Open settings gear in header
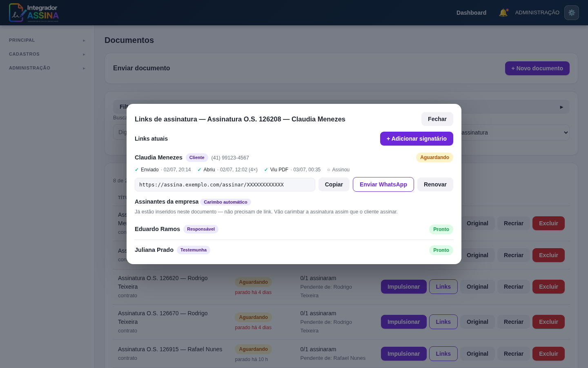588x368 pixels. coord(571,13)
